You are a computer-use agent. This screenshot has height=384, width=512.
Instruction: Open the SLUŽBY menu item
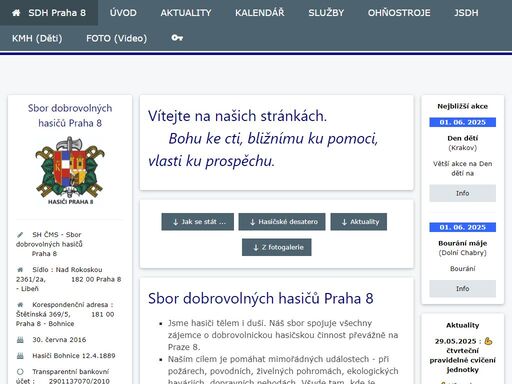coord(326,13)
